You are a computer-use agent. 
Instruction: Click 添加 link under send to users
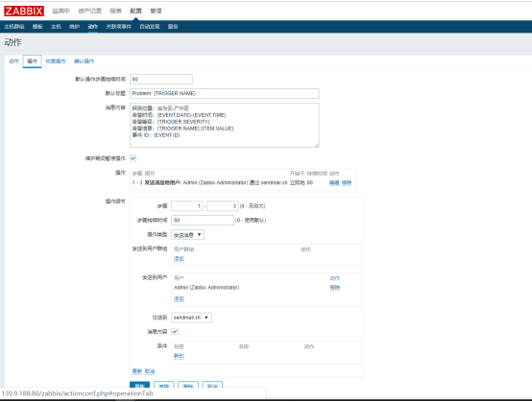tap(179, 299)
